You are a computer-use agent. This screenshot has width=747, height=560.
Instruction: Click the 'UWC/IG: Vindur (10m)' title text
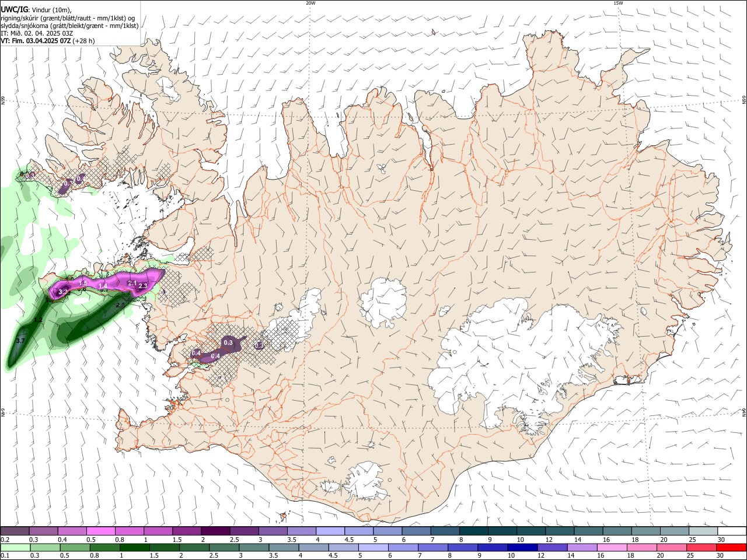[36, 10]
